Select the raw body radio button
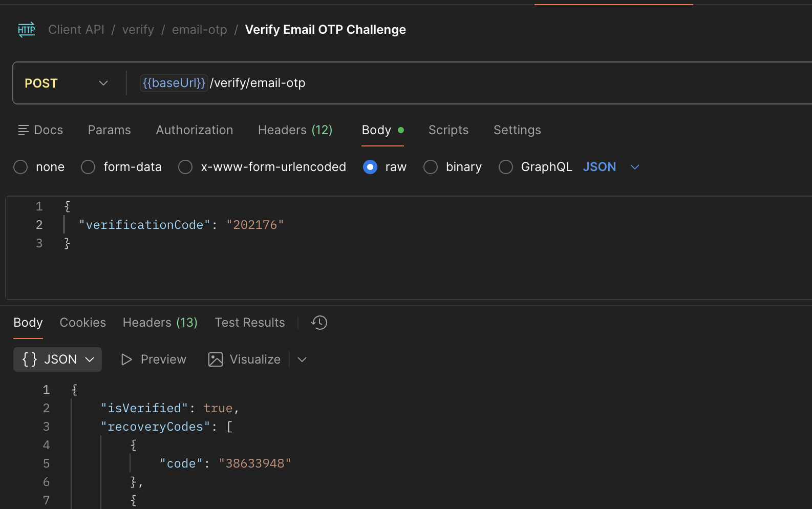 pyautogui.click(x=370, y=167)
